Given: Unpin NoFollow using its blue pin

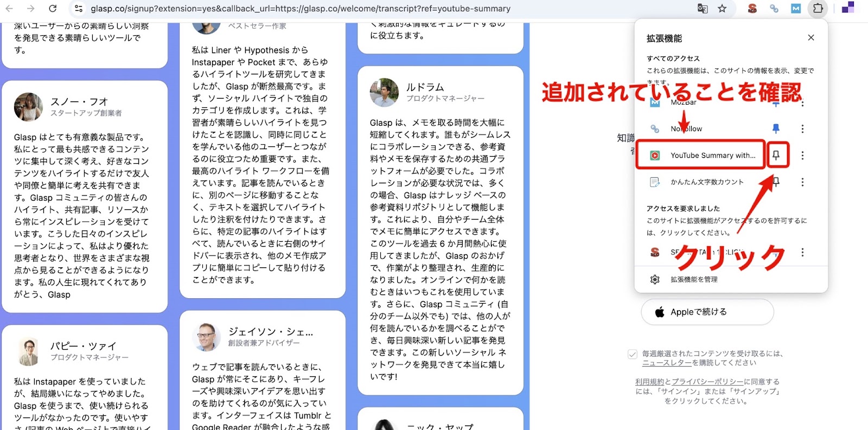Looking at the screenshot, I should tap(776, 129).
